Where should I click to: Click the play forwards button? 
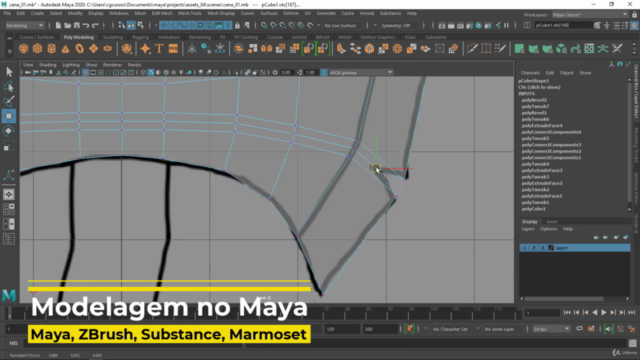tap(604, 313)
